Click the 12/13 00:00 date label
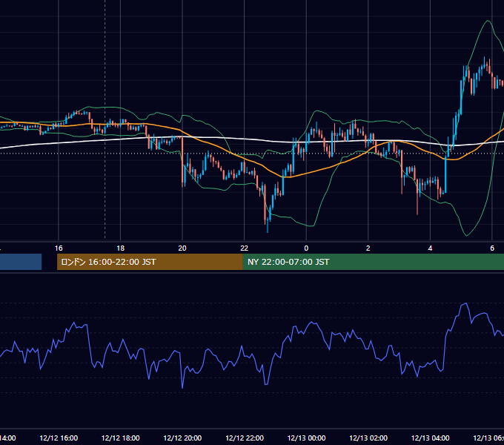This screenshot has height=445, width=504. 306,438
